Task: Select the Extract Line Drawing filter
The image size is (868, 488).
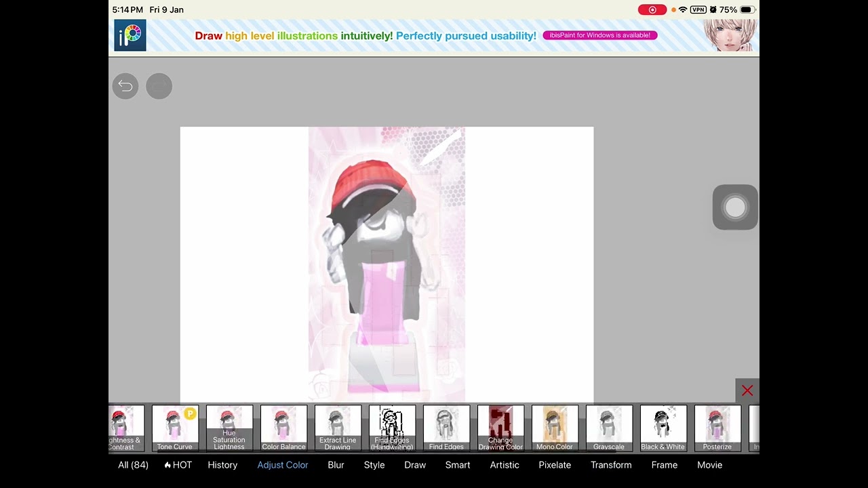Action: tap(338, 428)
